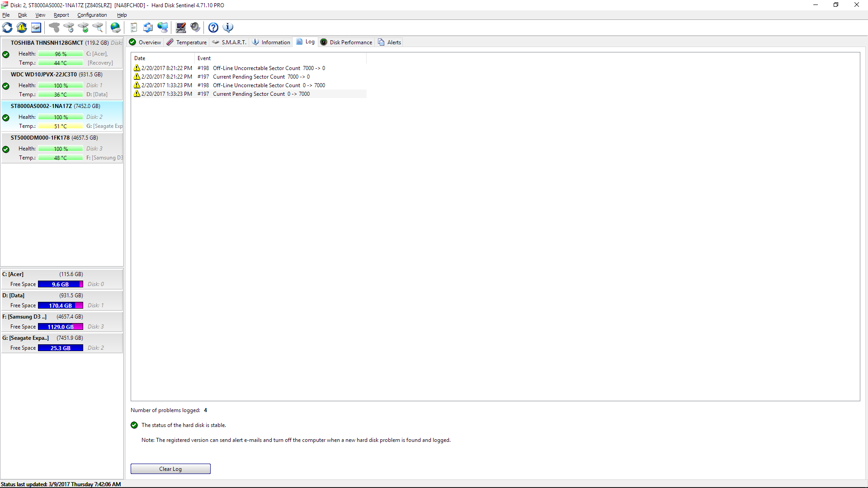Open the File menu
The height and width of the screenshot is (488, 868).
coord(6,15)
